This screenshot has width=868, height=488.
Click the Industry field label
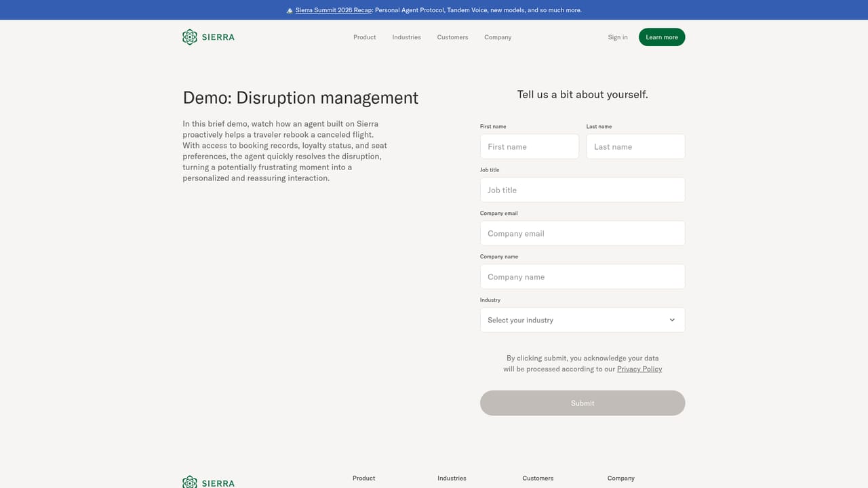click(490, 300)
